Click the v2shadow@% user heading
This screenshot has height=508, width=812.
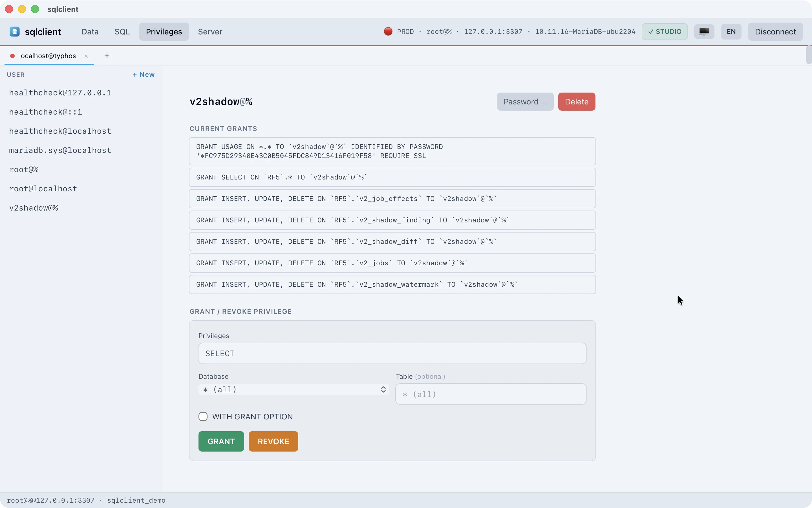coord(221,102)
